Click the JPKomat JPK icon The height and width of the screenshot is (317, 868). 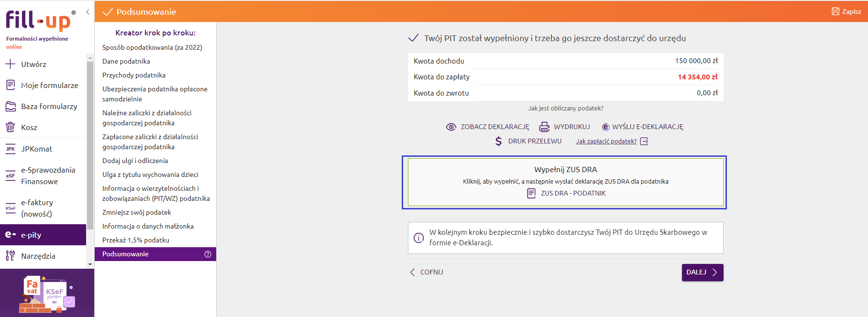click(x=11, y=149)
